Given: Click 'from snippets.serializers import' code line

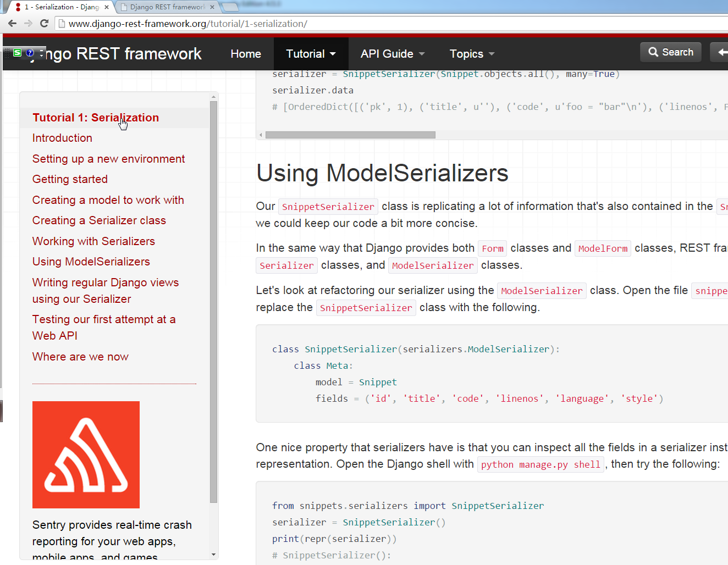Looking at the screenshot, I should tap(408, 506).
